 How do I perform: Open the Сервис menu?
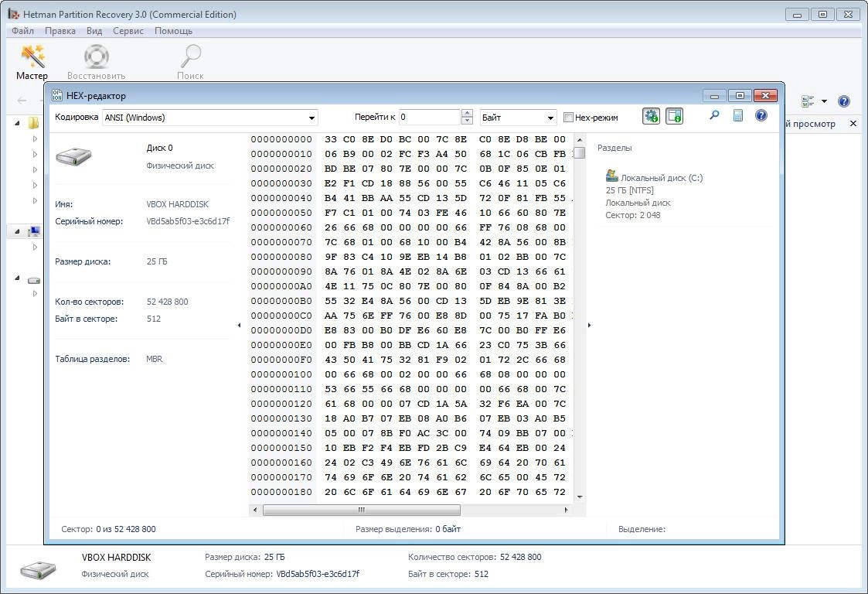(x=128, y=31)
